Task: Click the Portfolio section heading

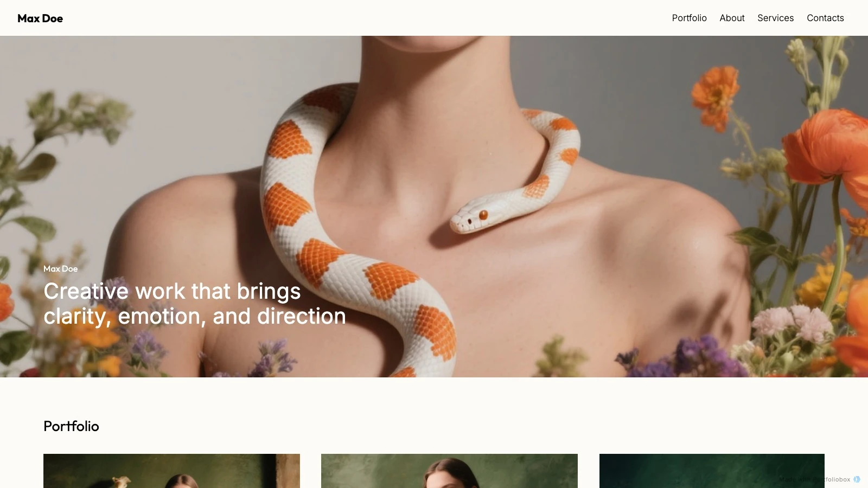Action: [x=71, y=426]
